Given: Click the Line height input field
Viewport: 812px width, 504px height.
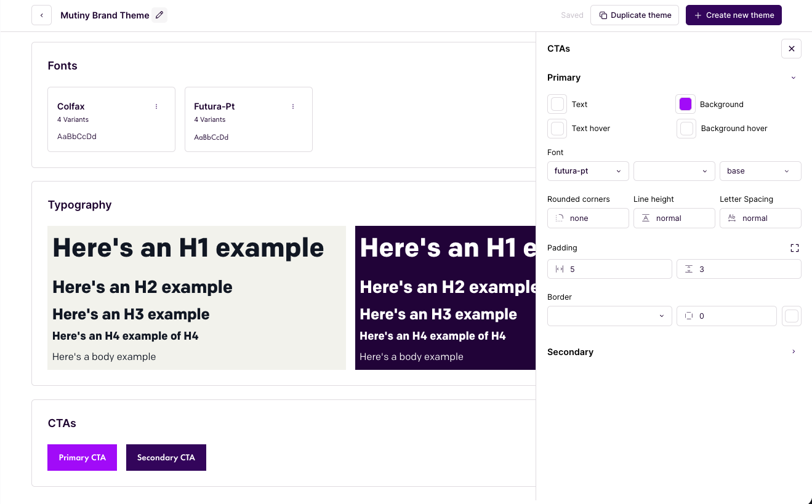Looking at the screenshot, I should (x=673, y=218).
